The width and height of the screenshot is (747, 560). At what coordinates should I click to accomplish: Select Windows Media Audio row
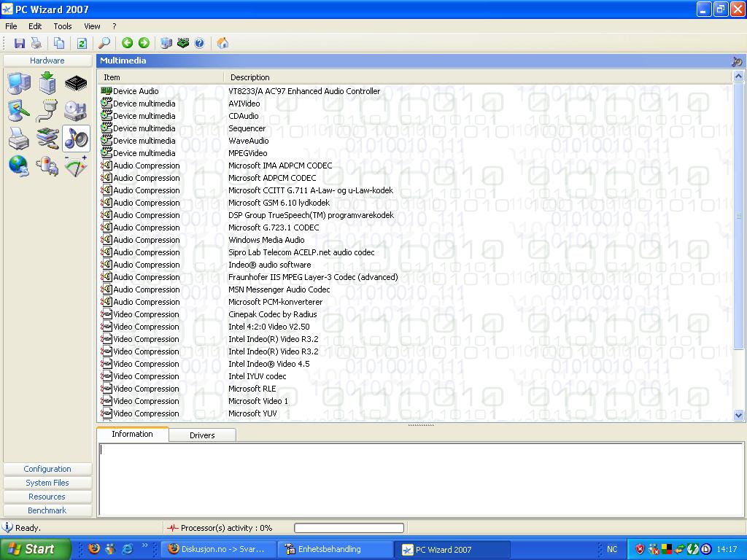[414, 239]
